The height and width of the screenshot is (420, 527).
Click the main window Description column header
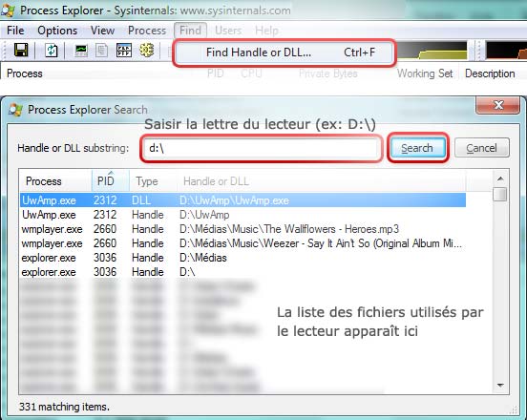click(490, 73)
